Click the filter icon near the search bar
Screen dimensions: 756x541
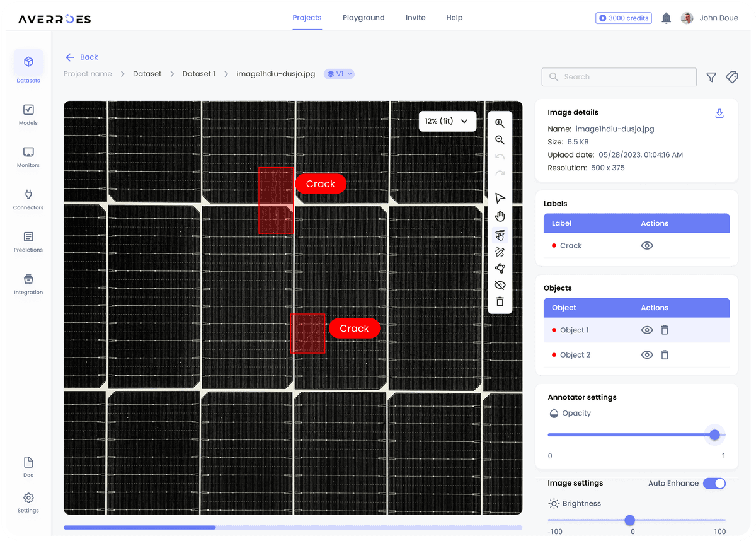(711, 77)
